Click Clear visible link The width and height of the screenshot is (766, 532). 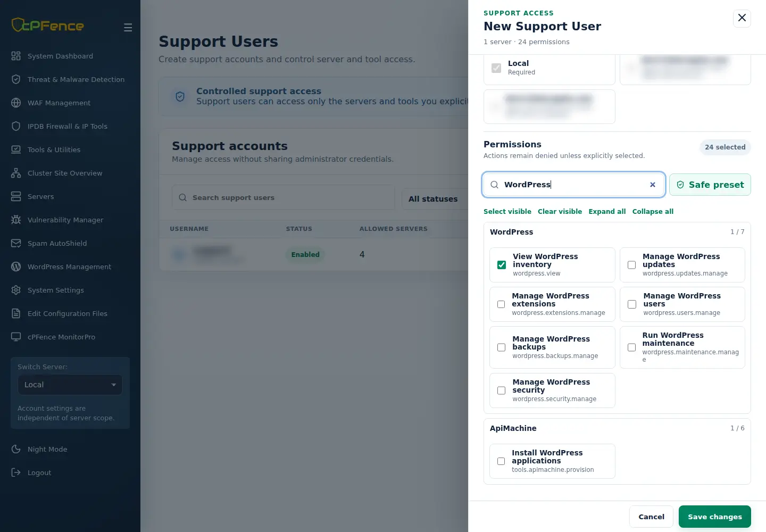pos(560,212)
